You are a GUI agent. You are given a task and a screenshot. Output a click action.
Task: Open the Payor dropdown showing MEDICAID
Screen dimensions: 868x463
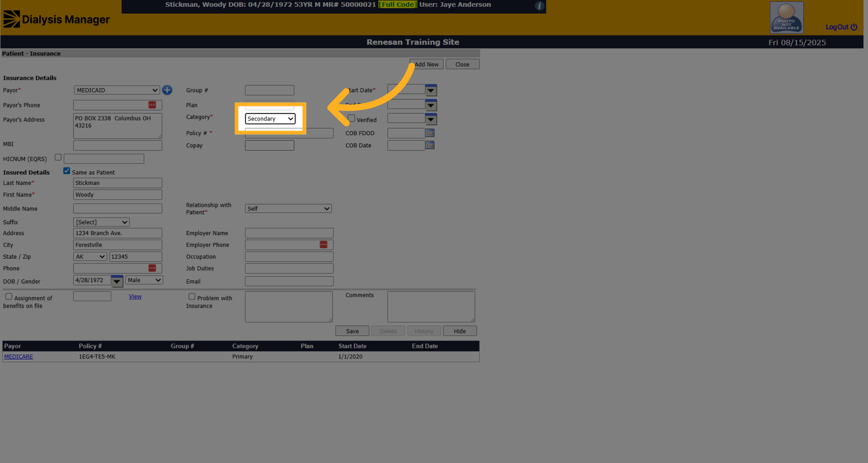117,90
